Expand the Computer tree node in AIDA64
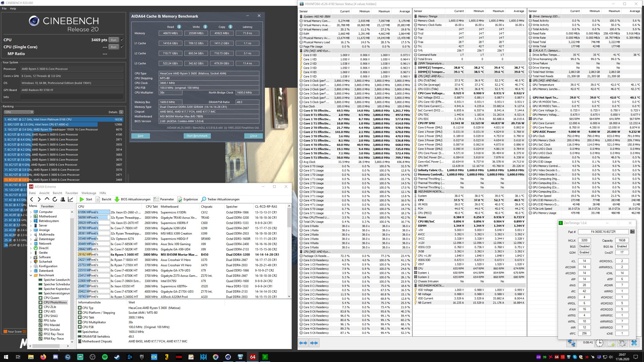644x362 pixels. click(31, 212)
